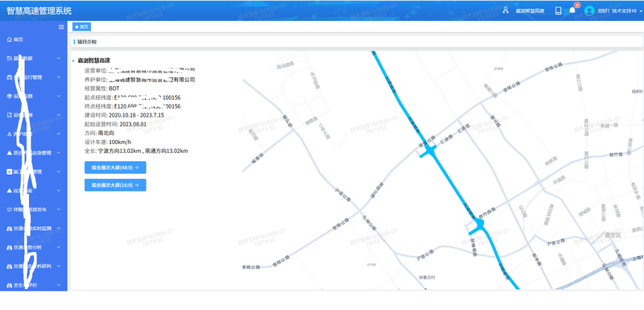Expand the 应急管理 sidebar menu chevron
Image resolution: width=644 pixels, height=310 pixels.
pos(59,153)
